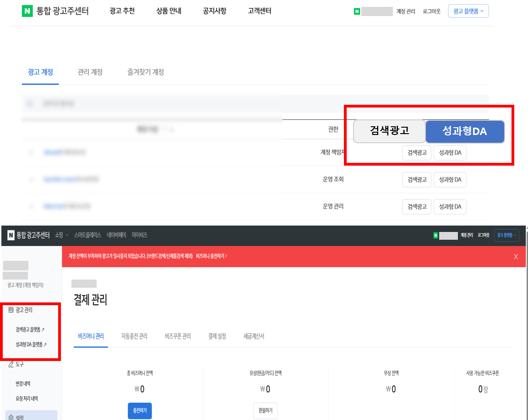This screenshot has width=528, height=420.
Task: Open 설정 via the gear icon
Action: tap(11, 417)
